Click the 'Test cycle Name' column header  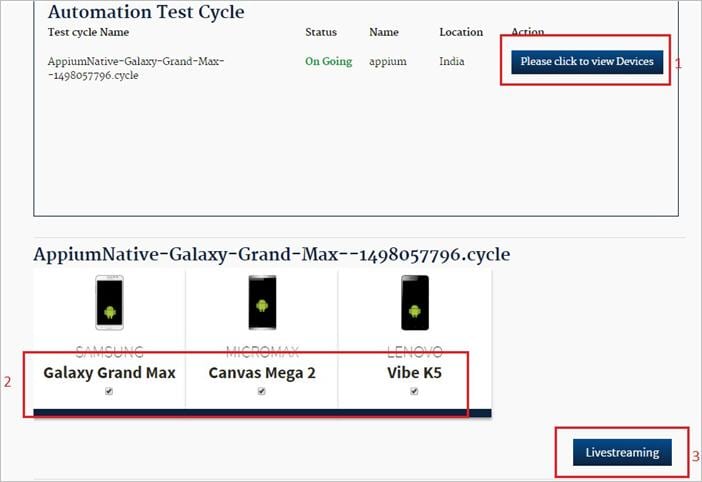pyautogui.click(x=89, y=32)
